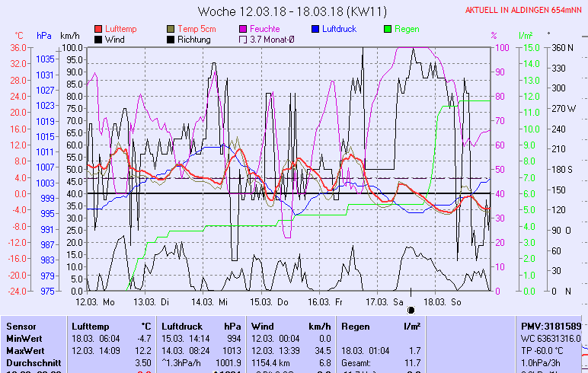Click the moon phase icon below the chart
Screen dimensions: 588x373
click(x=411, y=311)
